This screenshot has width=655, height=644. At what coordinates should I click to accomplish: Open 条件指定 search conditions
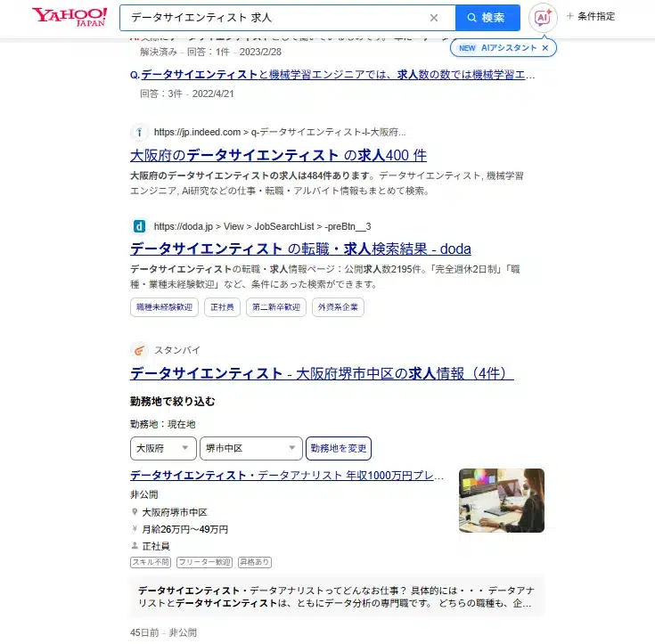point(591,16)
